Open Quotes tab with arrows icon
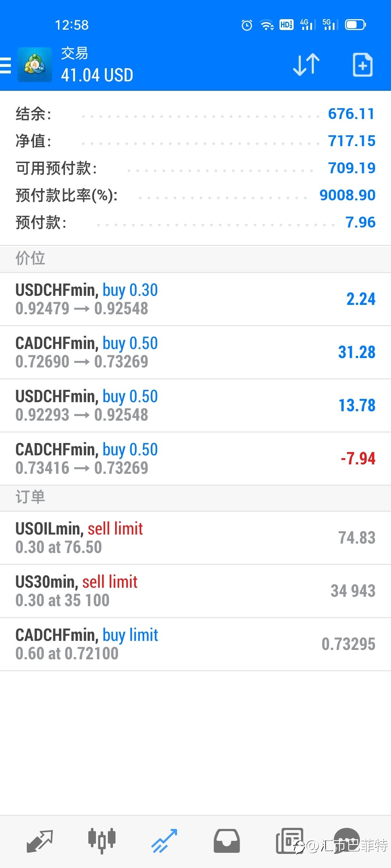Image resolution: width=391 pixels, height=868 pixels. pyautogui.click(x=40, y=841)
